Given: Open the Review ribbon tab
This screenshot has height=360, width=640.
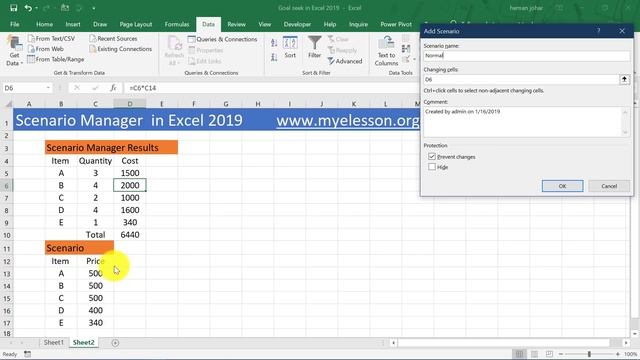Looking at the screenshot, I should 236,24.
